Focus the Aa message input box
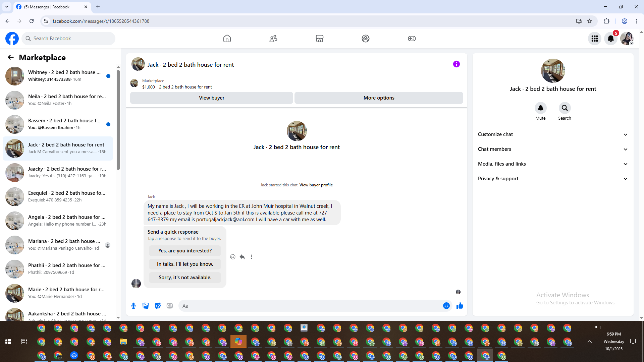 pyautogui.click(x=311, y=306)
